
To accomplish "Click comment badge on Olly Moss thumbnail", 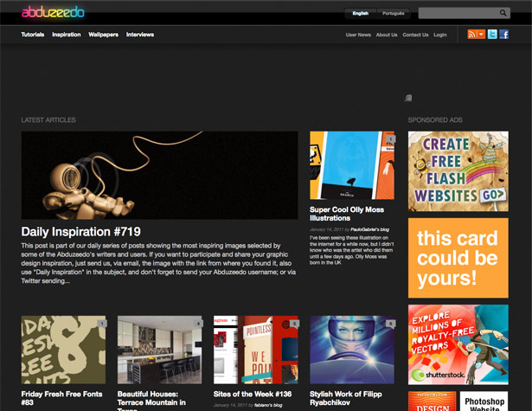I will tap(390, 138).
